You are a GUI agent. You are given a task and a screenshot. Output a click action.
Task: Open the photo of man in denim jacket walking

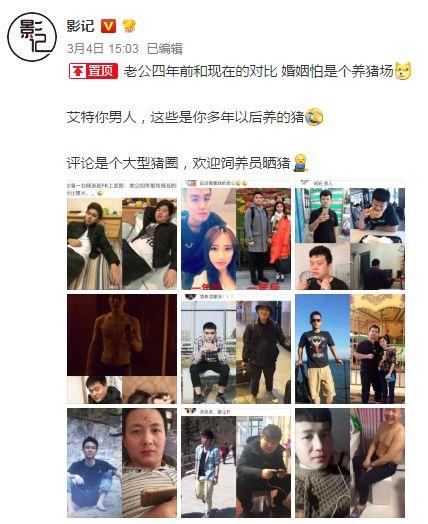(236, 463)
